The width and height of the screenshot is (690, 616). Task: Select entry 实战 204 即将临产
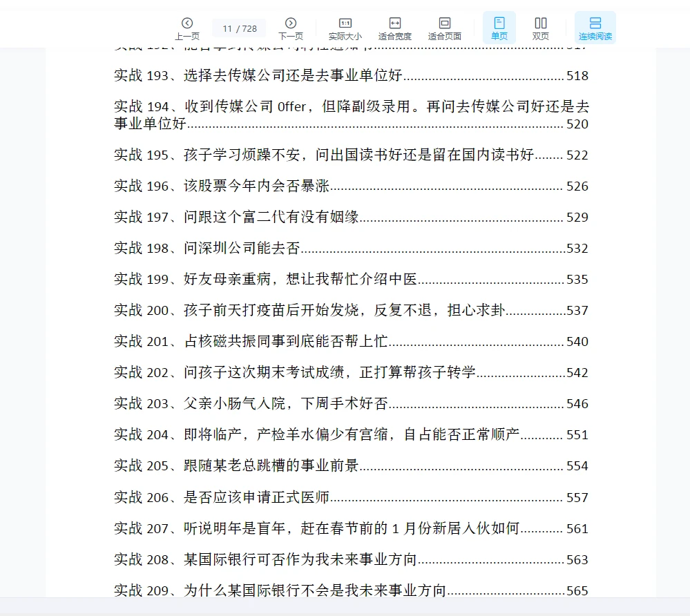click(x=351, y=434)
